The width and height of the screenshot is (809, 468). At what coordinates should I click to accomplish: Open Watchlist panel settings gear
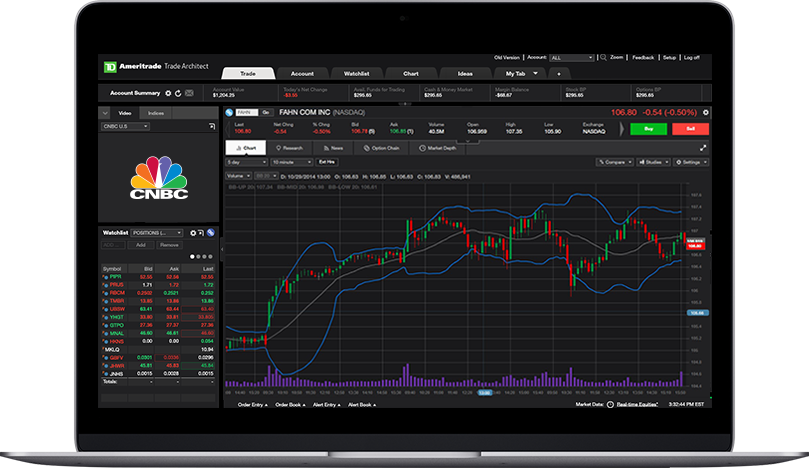point(193,233)
